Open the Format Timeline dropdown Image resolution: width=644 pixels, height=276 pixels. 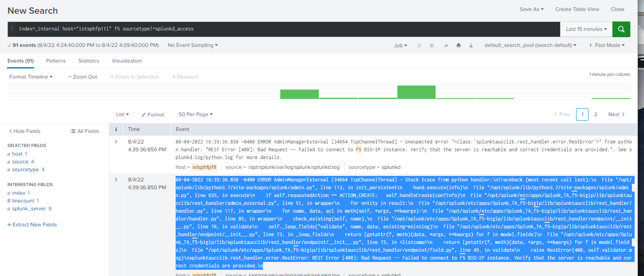tap(31, 77)
